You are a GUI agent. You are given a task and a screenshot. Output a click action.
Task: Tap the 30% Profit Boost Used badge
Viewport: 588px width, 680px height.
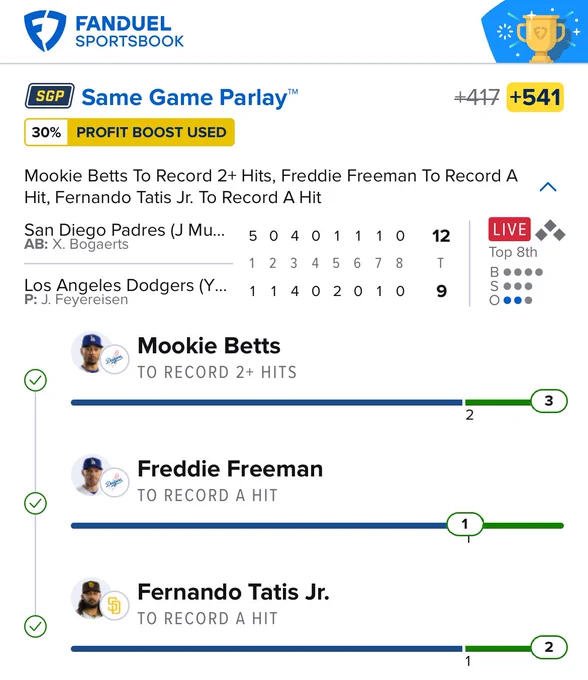tap(129, 132)
